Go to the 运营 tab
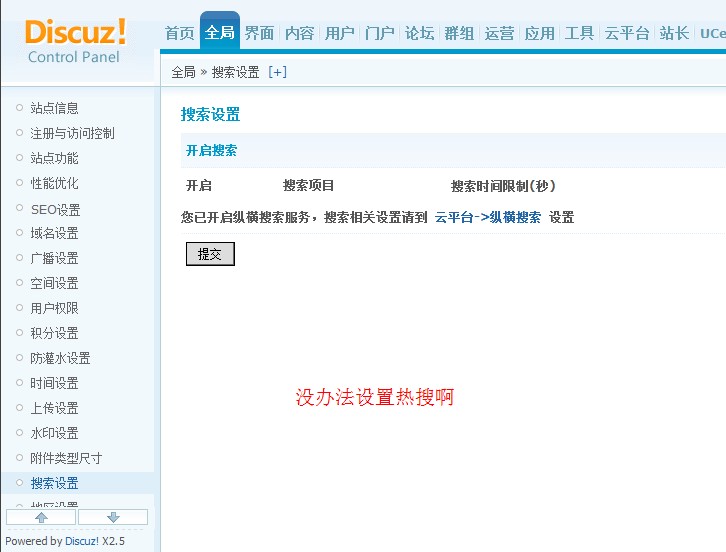This screenshot has height=552, width=726. point(499,33)
